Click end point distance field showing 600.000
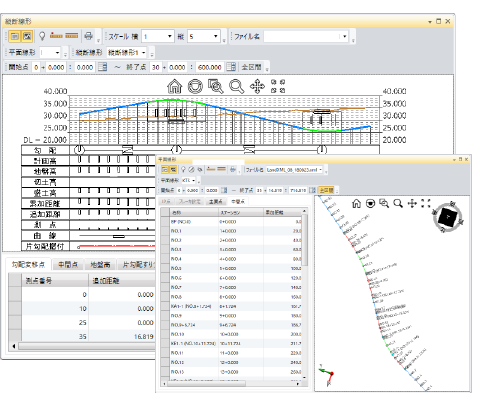Image resolution: width=480 pixels, height=400 pixels. 209,67
